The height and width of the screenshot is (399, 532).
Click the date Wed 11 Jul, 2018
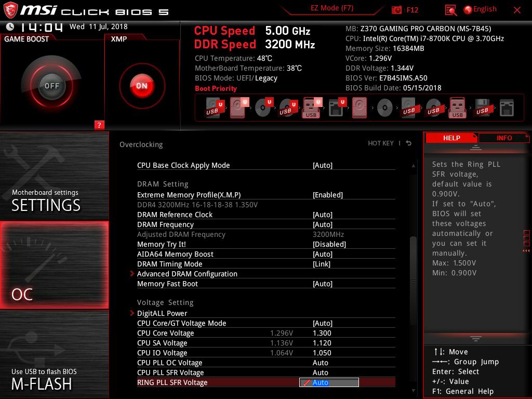99,26
